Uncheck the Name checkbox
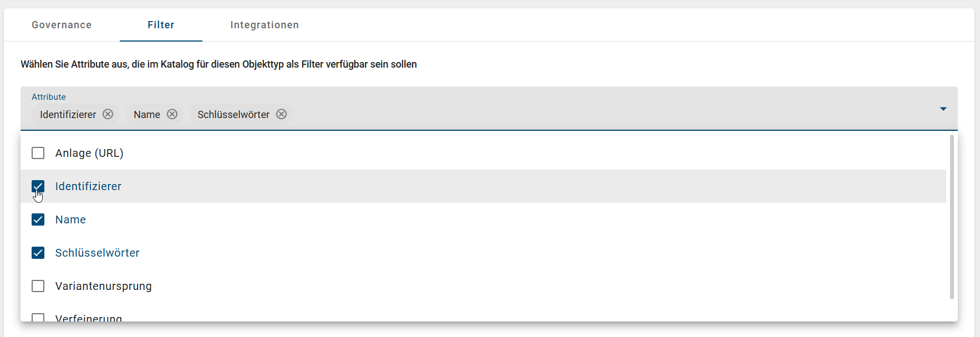 (x=38, y=219)
